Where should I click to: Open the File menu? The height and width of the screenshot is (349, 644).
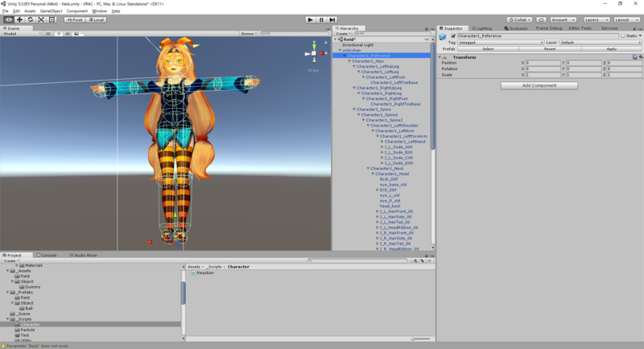6,11
